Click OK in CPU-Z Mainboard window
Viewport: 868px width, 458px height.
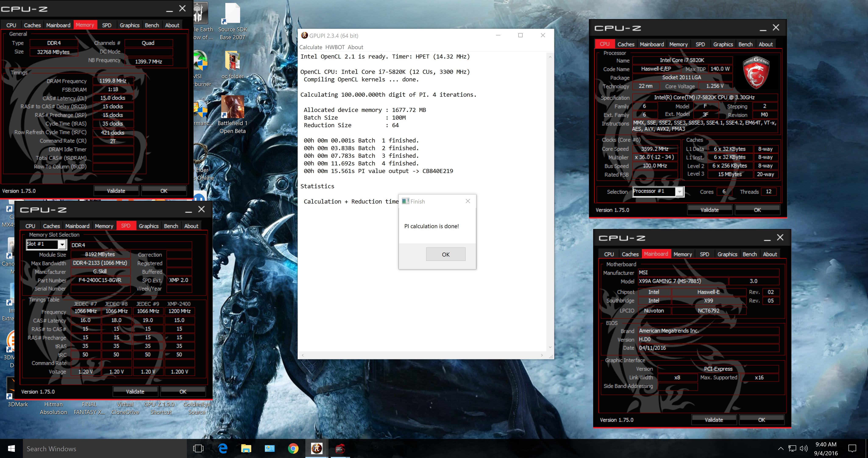(762, 420)
